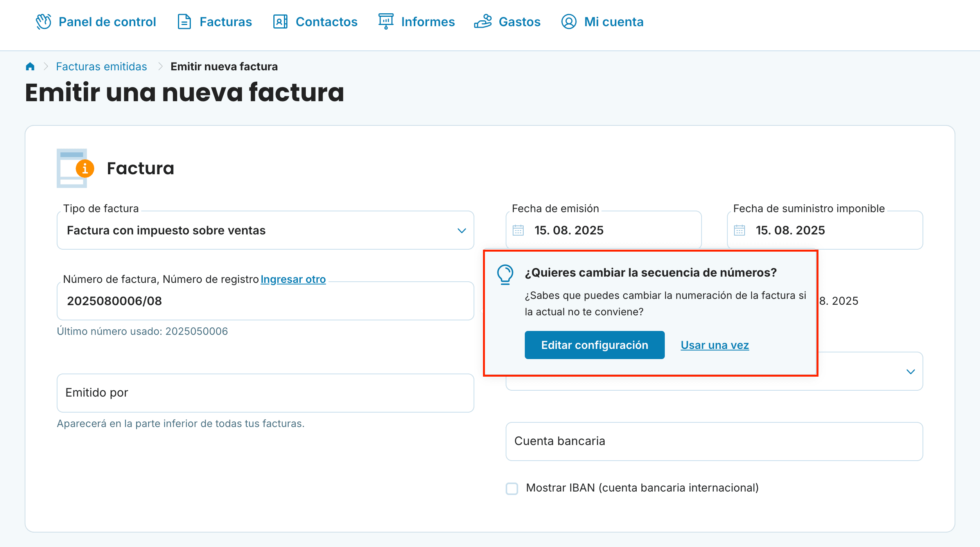Click the lightbulb tip icon in the popup
Image resolution: width=980 pixels, height=547 pixels.
click(x=505, y=275)
